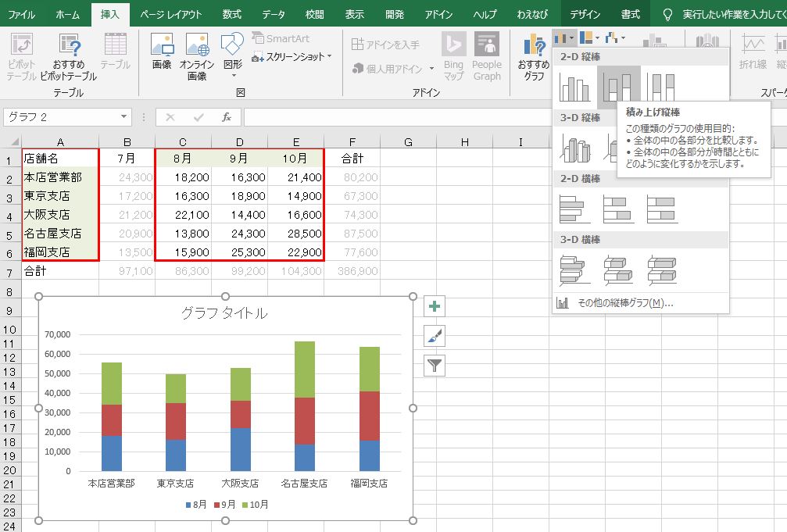Screen dimensions: 787x532
Task: Click cell A1 店舗名
Action: coord(60,158)
